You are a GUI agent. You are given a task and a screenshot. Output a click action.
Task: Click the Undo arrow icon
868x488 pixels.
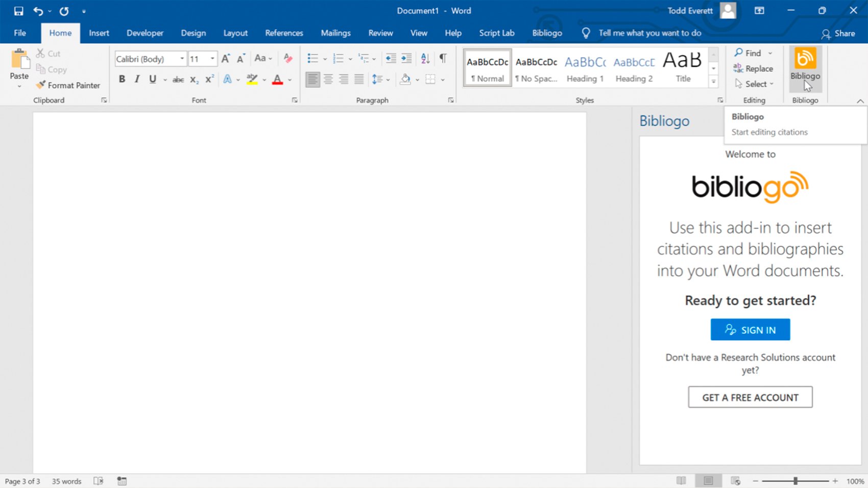coord(38,11)
